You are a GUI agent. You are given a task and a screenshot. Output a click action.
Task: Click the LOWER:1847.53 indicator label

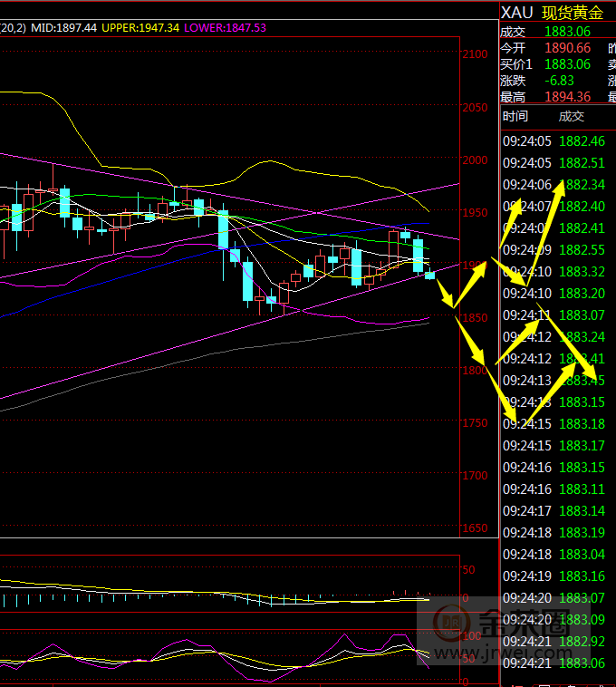[x=225, y=28]
